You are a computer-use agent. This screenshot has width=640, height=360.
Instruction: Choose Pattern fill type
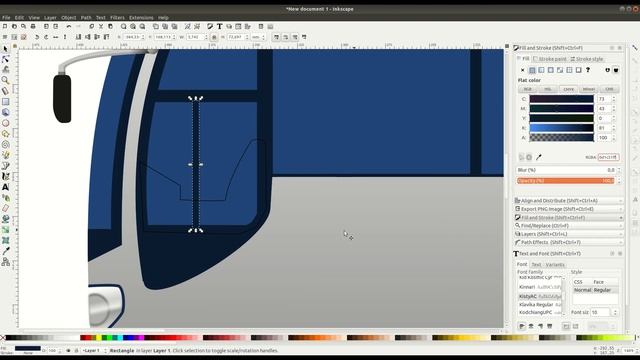(569, 70)
